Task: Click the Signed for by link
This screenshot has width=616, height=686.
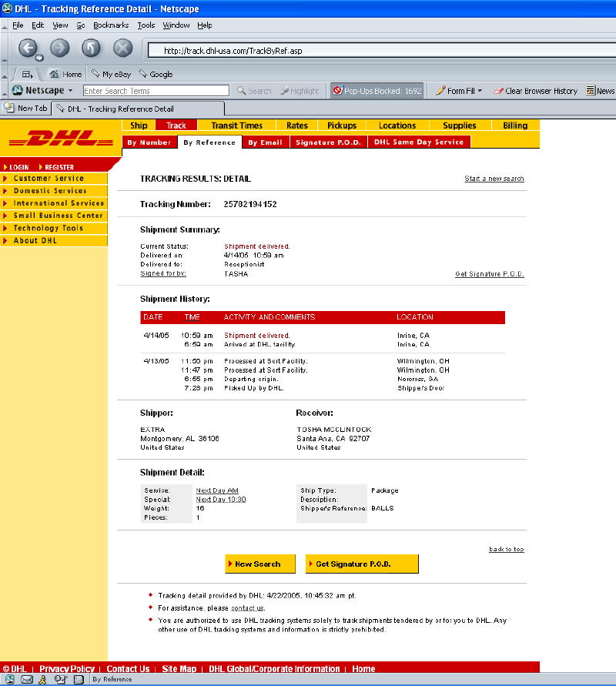Action: [163, 273]
